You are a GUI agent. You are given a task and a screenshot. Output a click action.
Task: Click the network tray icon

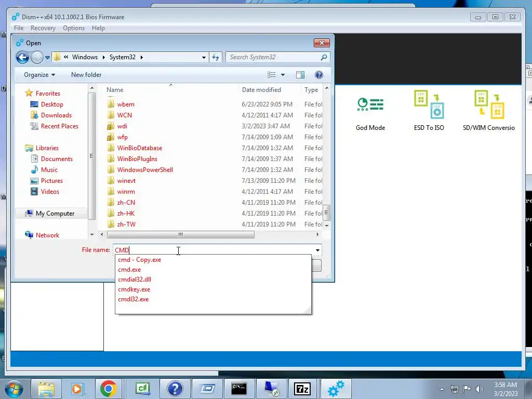coord(454,389)
